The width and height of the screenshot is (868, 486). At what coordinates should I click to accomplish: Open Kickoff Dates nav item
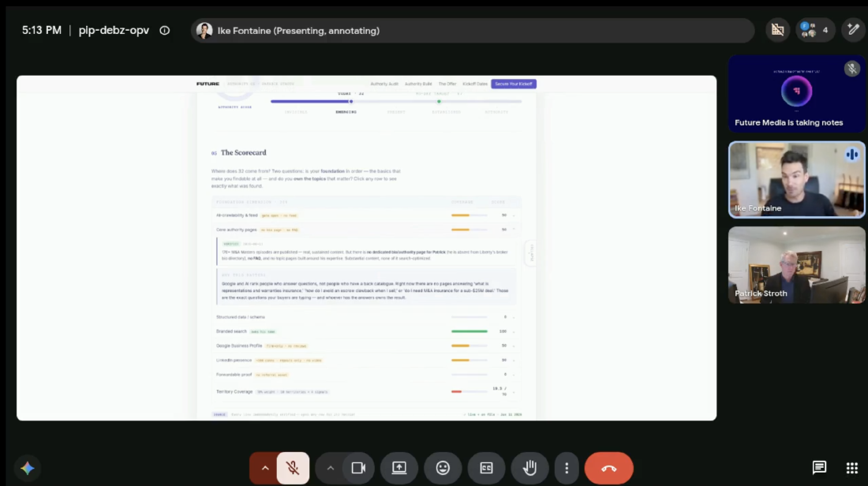pos(475,84)
